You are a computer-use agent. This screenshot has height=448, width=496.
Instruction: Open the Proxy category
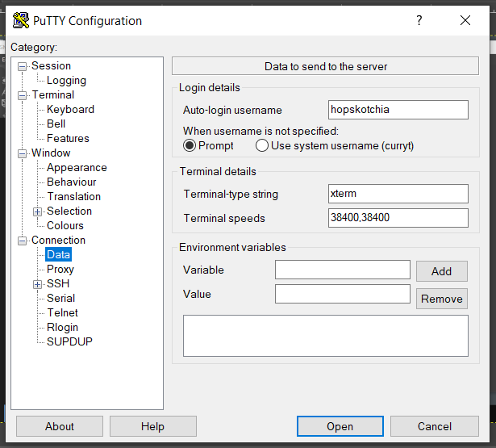(x=60, y=270)
